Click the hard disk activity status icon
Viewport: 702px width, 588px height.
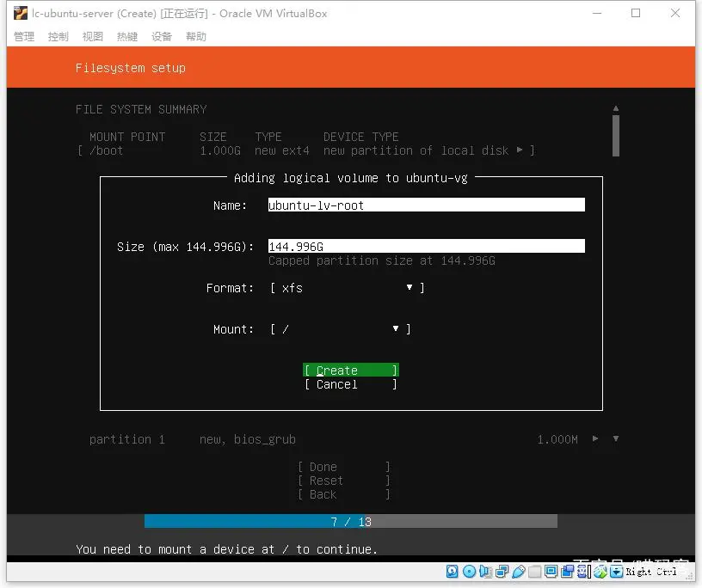coord(453,571)
